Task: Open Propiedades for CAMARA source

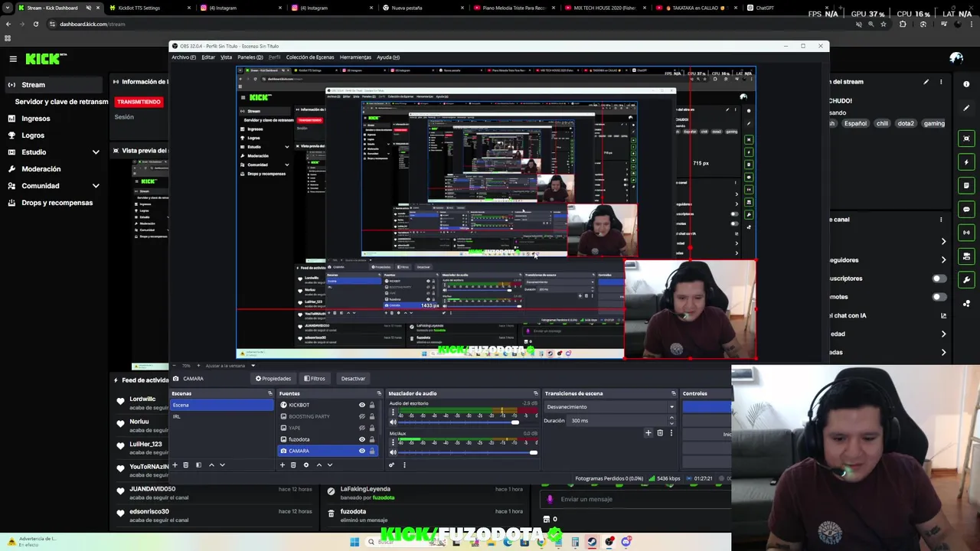Action: 273,379
